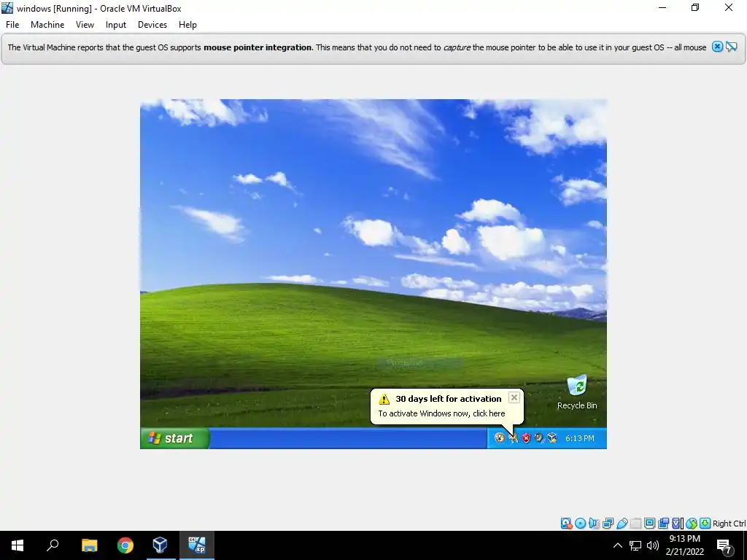Open the Input menu

pyautogui.click(x=116, y=25)
